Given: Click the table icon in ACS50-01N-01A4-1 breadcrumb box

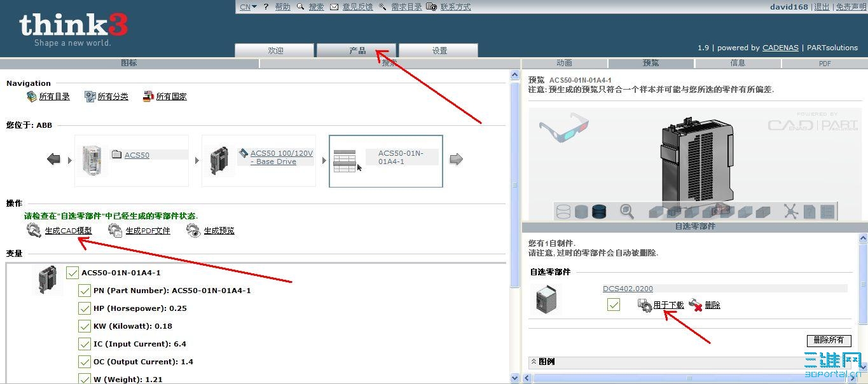Looking at the screenshot, I should pyautogui.click(x=345, y=161).
